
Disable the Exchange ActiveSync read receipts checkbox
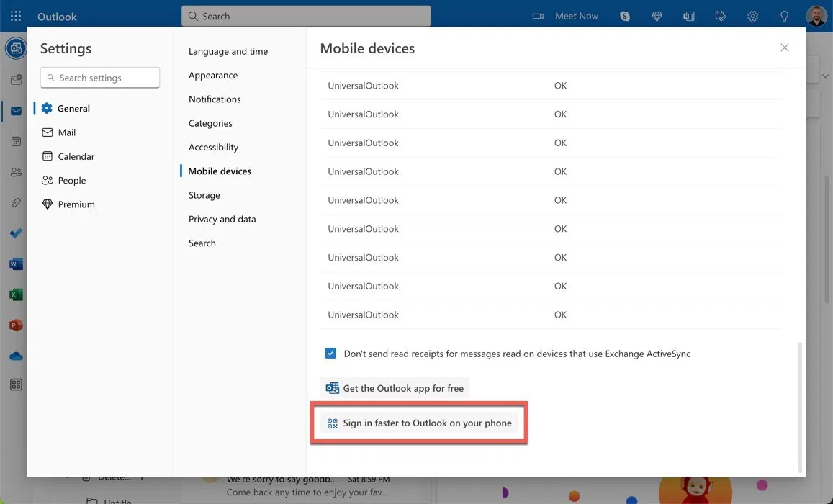(x=330, y=353)
